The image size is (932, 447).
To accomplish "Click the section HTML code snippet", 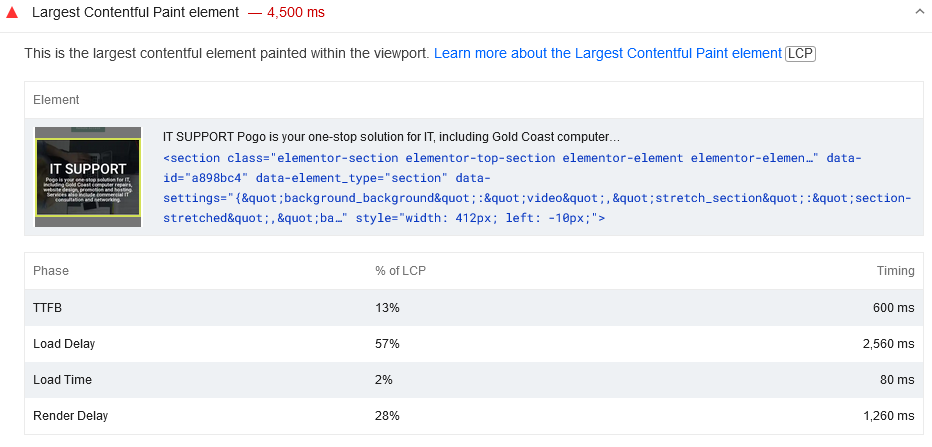I will (x=536, y=188).
